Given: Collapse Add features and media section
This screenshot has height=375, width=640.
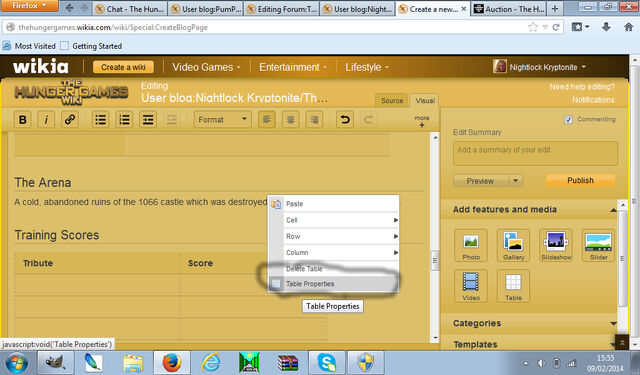Looking at the screenshot, I should [x=613, y=210].
